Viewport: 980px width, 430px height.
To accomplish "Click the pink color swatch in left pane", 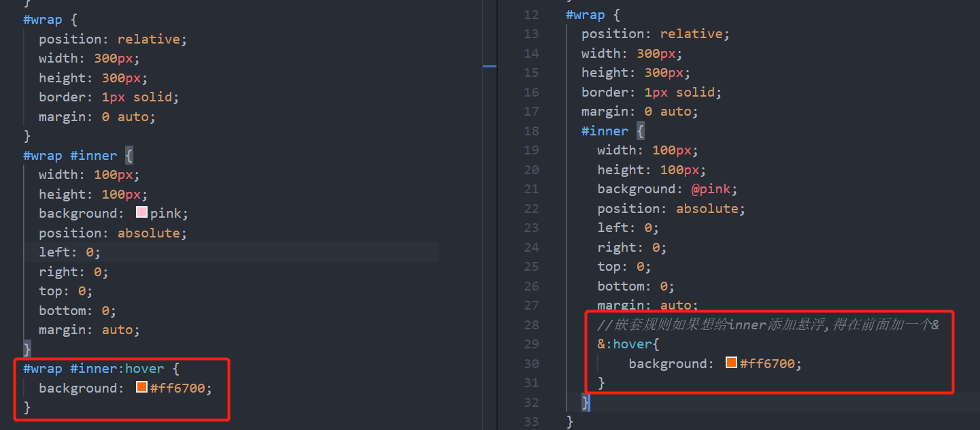I will point(141,213).
